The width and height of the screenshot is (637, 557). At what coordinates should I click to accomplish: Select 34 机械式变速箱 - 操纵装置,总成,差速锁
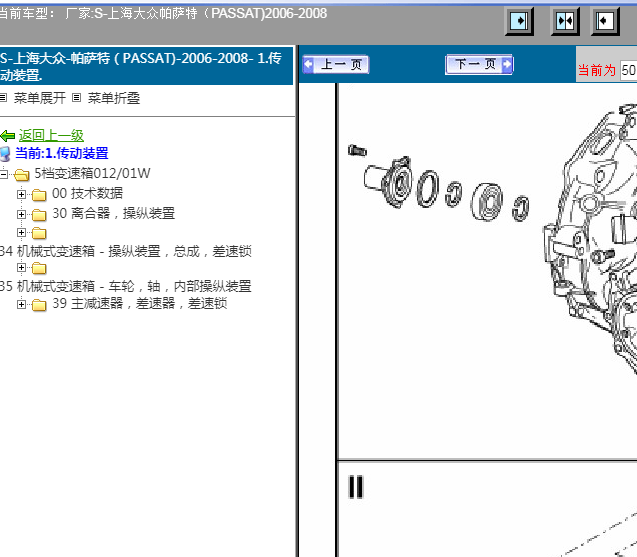coord(126,251)
